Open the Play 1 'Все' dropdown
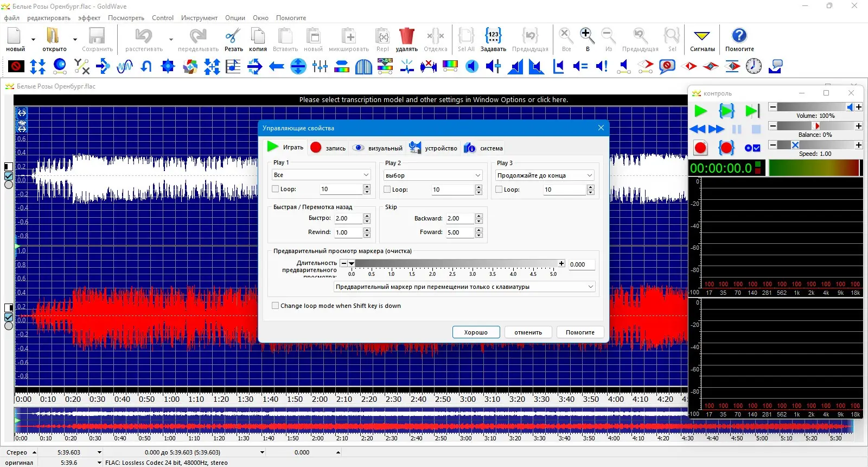Image resolution: width=868 pixels, height=467 pixels. (321, 175)
